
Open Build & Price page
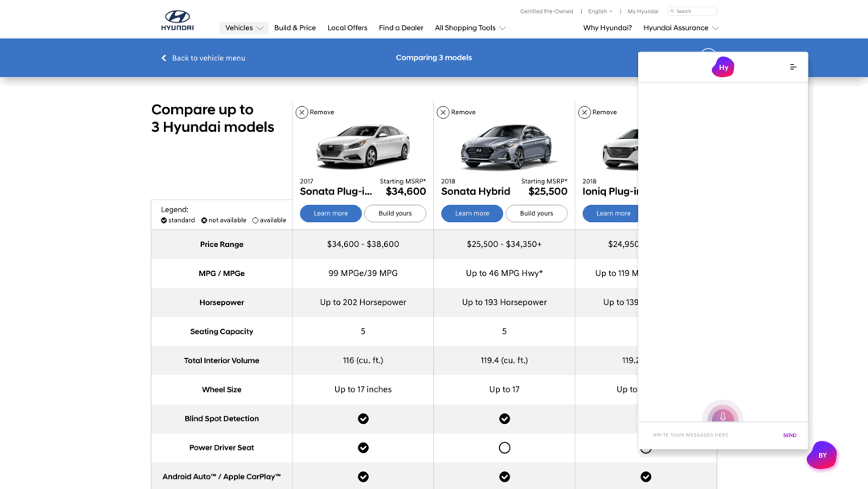(x=294, y=27)
